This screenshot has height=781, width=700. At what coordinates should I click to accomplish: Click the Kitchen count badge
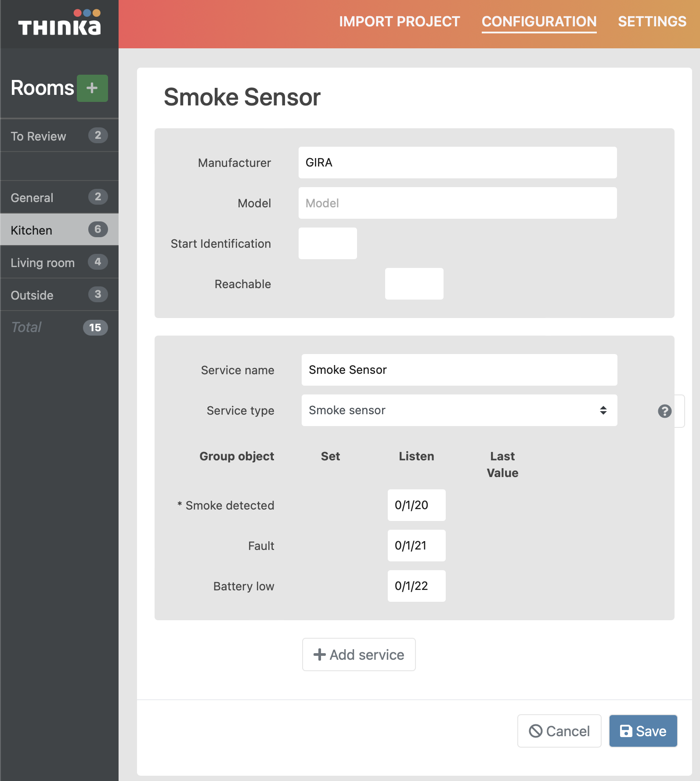97,230
